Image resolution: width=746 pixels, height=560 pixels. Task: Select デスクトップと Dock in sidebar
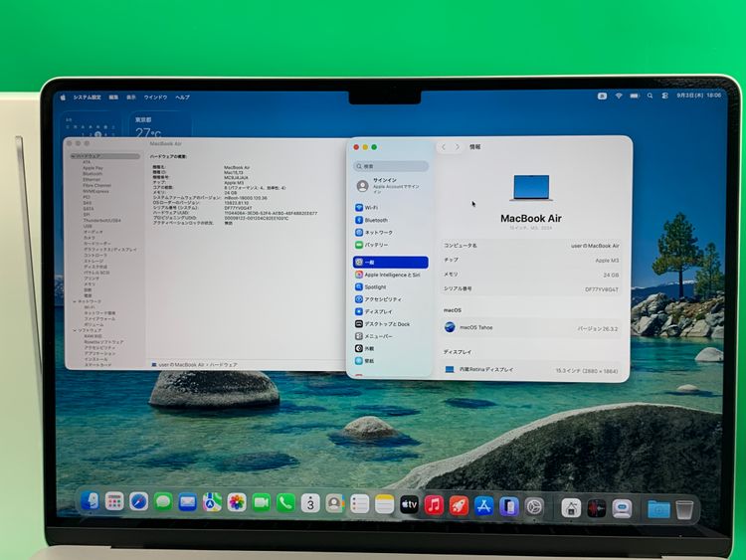pos(390,324)
